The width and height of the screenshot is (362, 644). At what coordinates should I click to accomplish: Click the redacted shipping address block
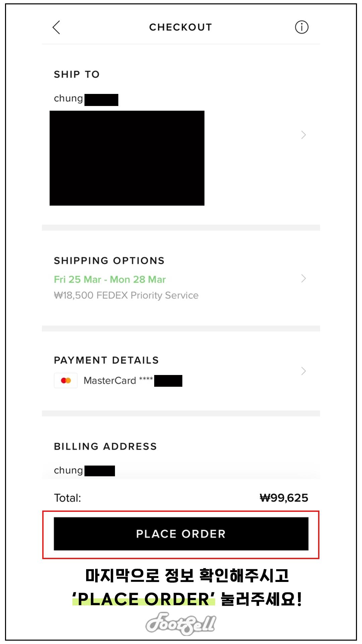[x=127, y=158]
